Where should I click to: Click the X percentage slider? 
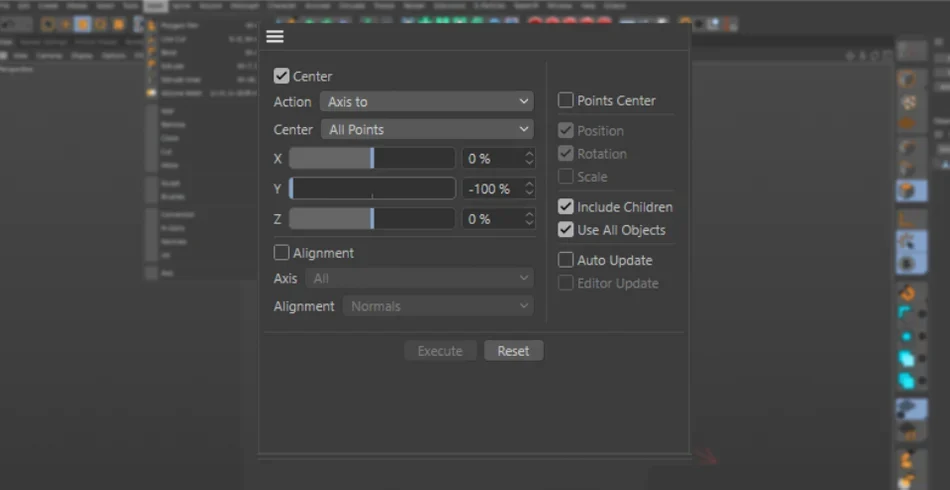[372, 159]
